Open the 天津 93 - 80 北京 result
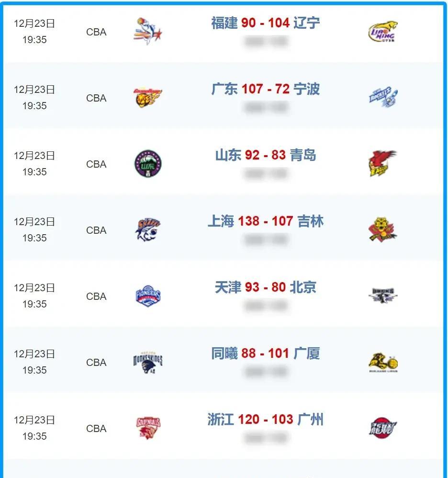 [x=266, y=287]
